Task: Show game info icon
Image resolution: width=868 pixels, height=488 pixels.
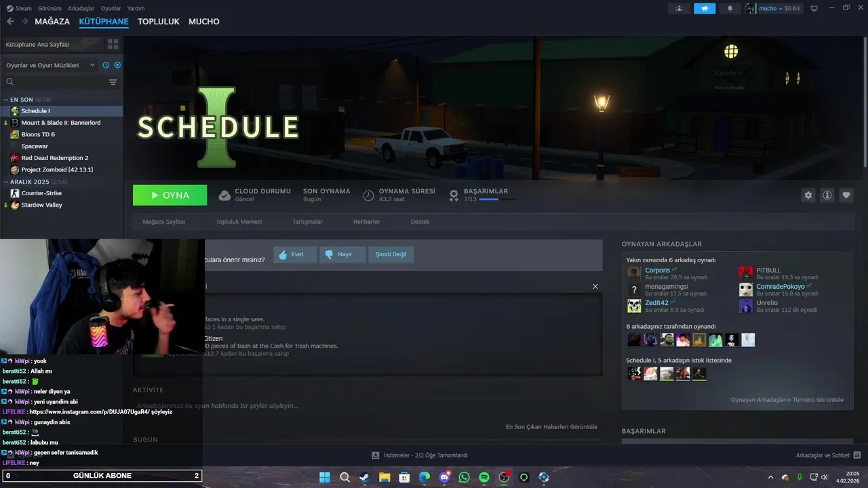Action: (x=827, y=195)
